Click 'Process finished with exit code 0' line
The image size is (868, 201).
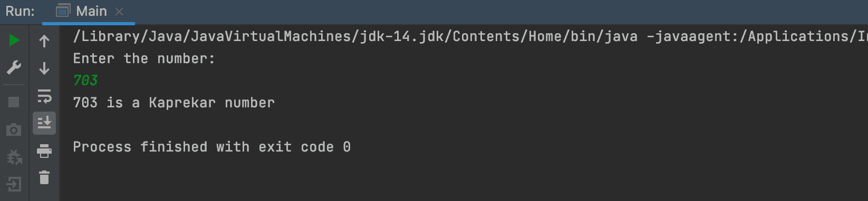pos(212,147)
